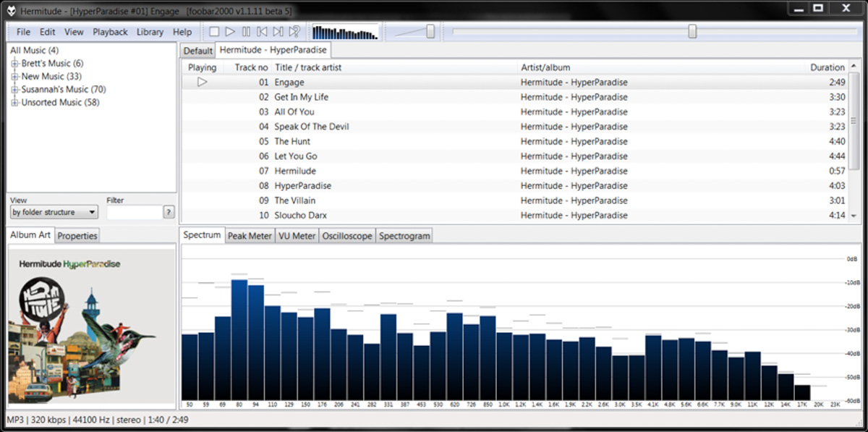Screen dimensions: 868x432
Task: Expand the Brett's Music folder
Action: point(14,64)
